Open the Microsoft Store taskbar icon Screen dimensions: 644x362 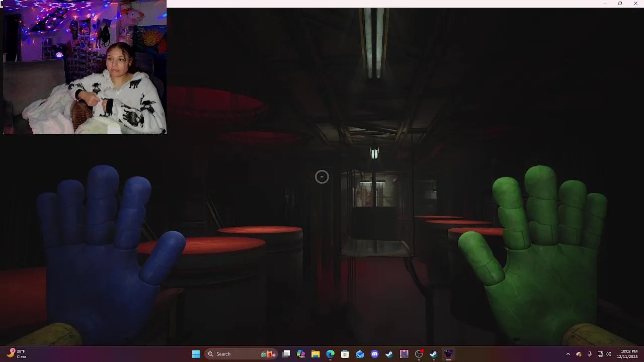pyautogui.click(x=345, y=354)
